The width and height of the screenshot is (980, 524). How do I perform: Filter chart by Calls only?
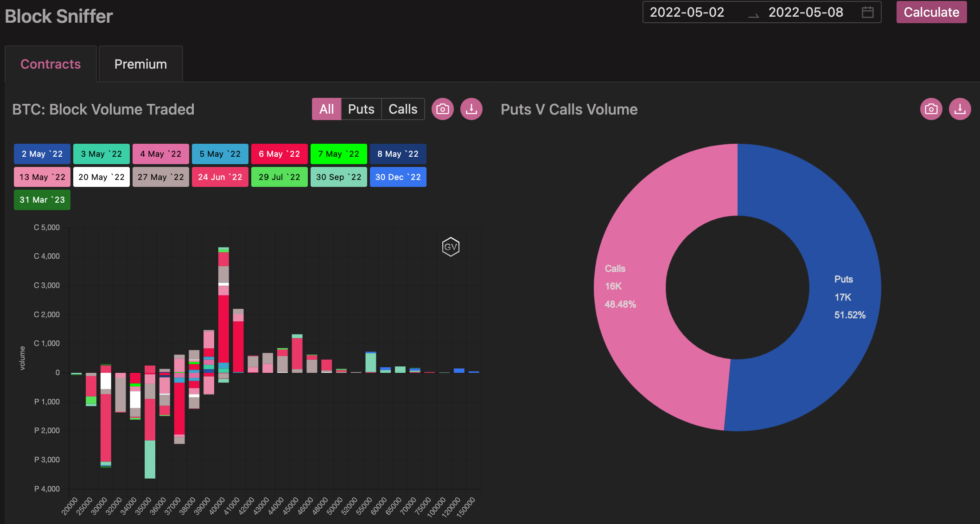click(403, 109)
